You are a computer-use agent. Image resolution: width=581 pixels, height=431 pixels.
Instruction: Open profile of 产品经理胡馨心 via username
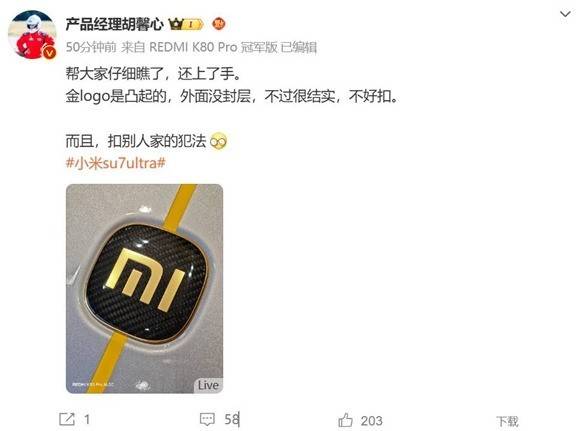114,24
